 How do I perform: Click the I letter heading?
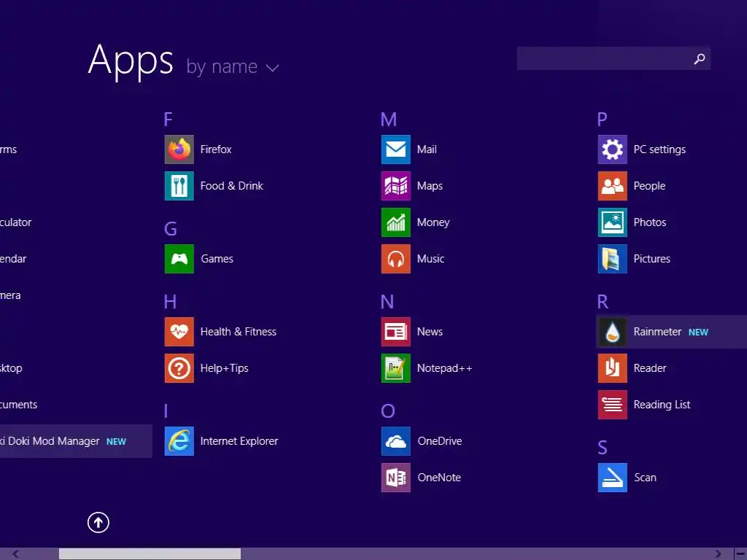click(x=166, y=411)
